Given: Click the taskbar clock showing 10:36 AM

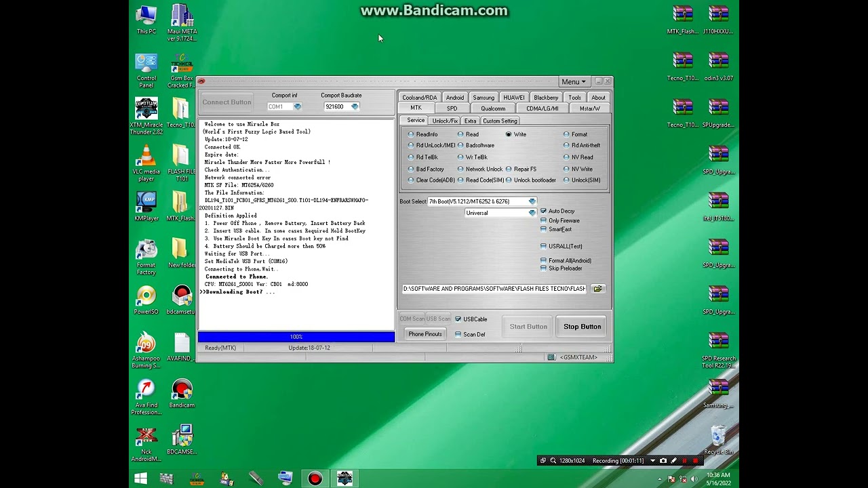Looking at the screenshot, I should 718,479.
